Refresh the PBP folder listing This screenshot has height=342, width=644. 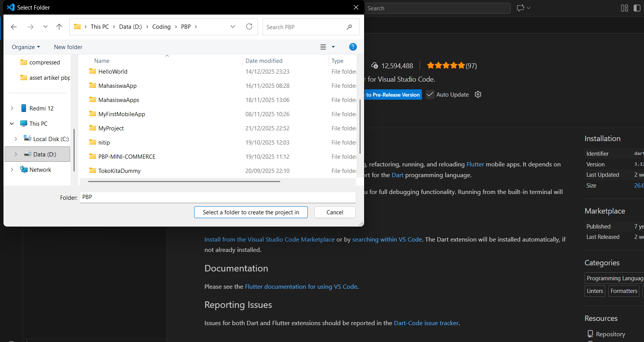click(x=249, y=26)
